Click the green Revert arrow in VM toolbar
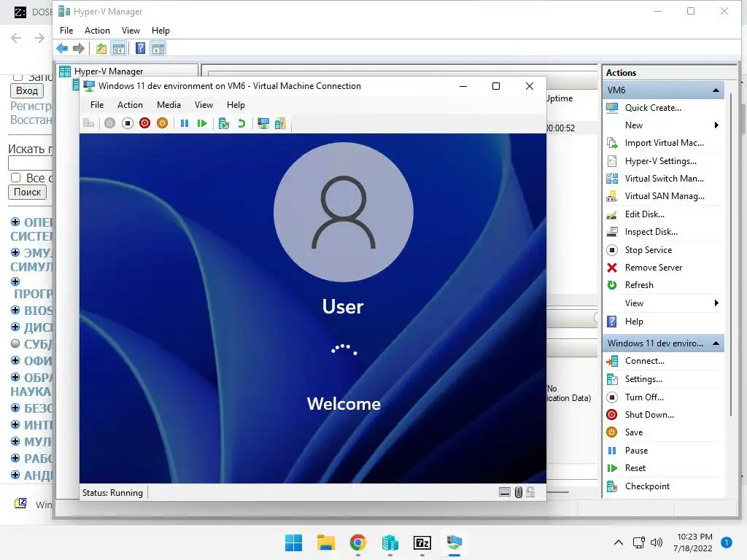747x560 pixels. coord(241,123)
